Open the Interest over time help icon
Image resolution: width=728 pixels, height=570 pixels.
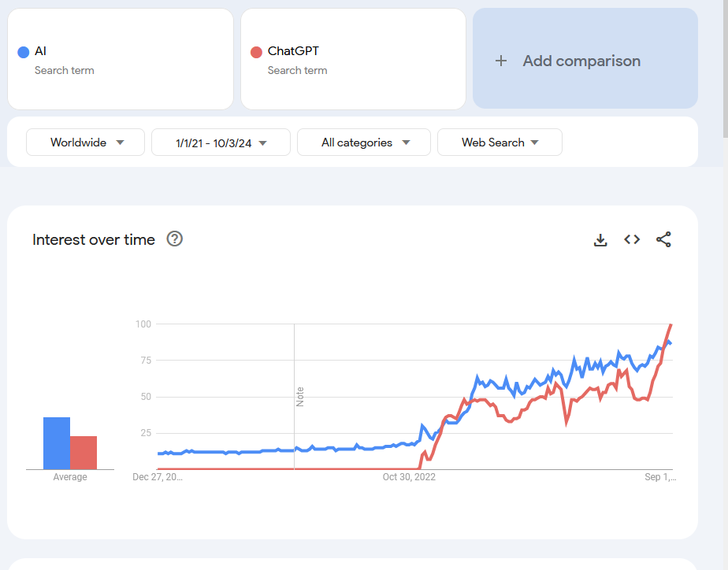point(175,239)
